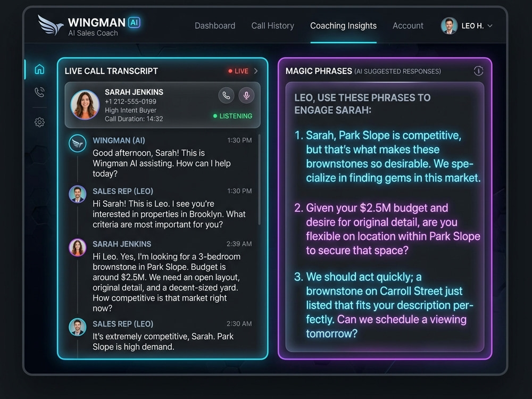The width and height of the screenshot is (532, 399).
Task: Select magic phrase 3 about Carroll Street
Action: point(384,305)
